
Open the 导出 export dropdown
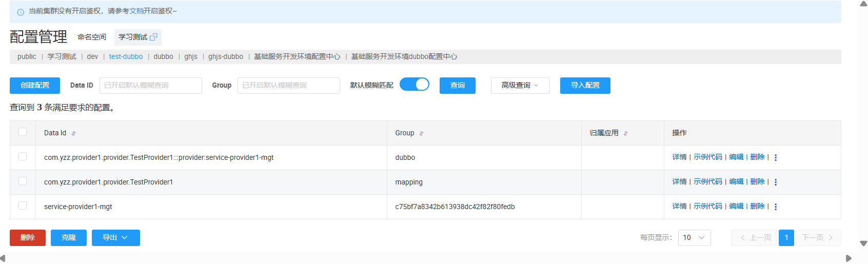point(116,238)
